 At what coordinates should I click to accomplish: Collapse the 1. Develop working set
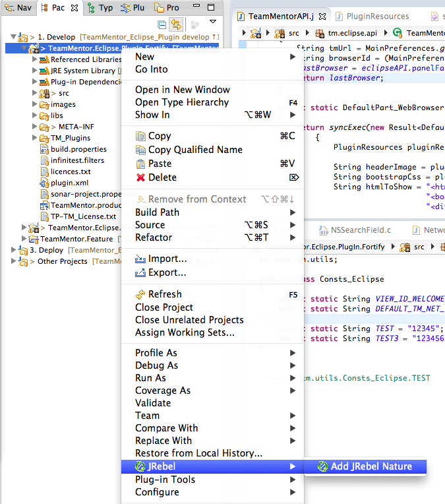click(15, 37)
